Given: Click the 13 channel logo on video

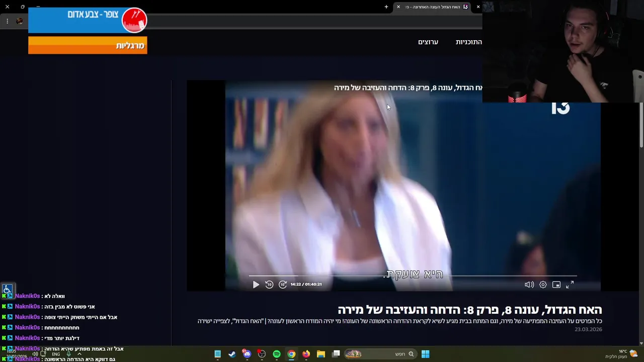Looking at the screenshot, I should coord(560,108).
